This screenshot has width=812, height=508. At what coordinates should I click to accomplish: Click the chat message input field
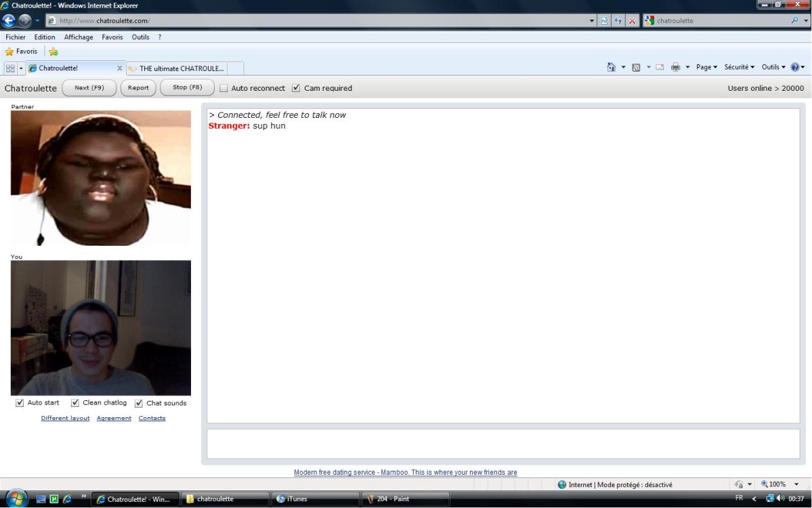503,444
